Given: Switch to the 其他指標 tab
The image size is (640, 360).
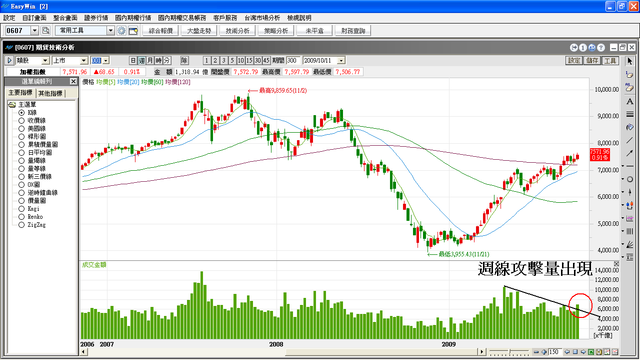Looking at the screenshot, I should tap(51, 93).
